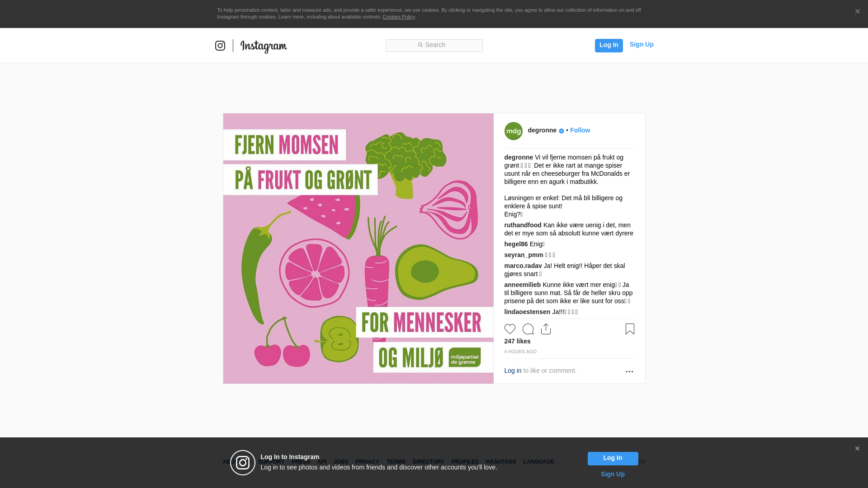The width and height of the screenshot is (868, 488).
Task: Share the post with the share icon
Action: [546, 329]
